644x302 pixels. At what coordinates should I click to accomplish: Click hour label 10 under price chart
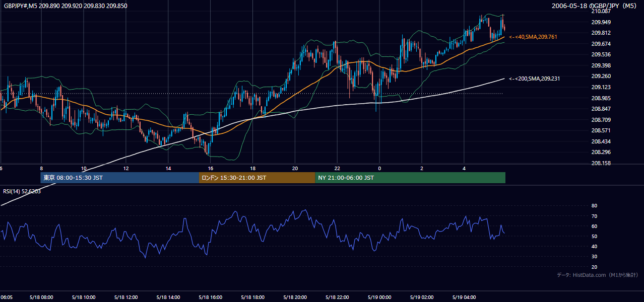point(84,169)
